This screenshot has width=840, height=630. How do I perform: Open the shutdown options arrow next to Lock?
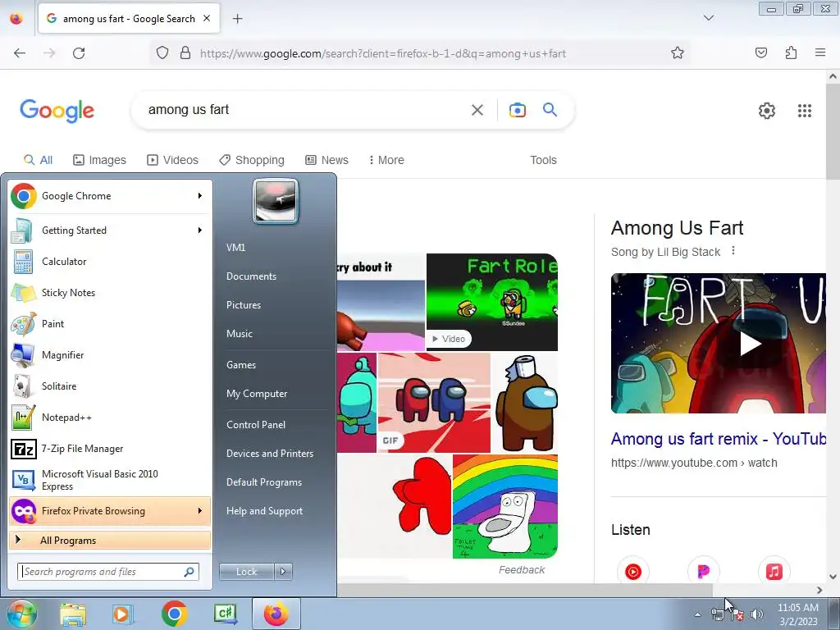[283, 572]
